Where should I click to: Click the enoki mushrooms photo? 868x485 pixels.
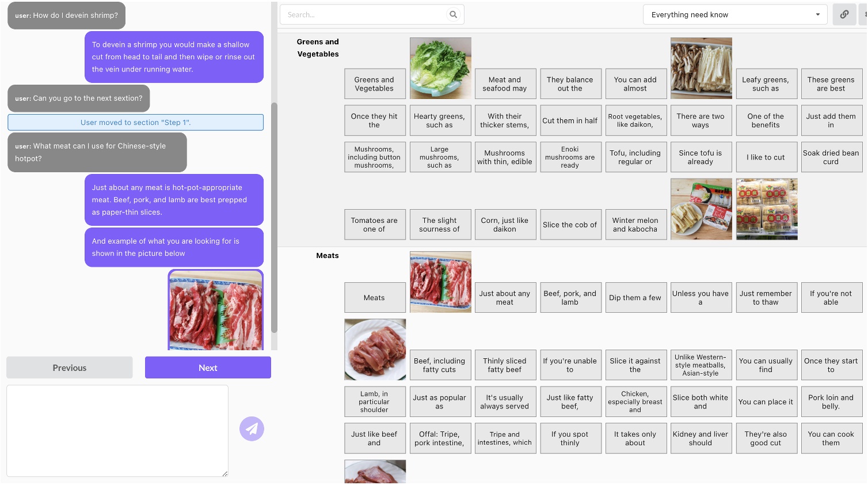(701, 67)
